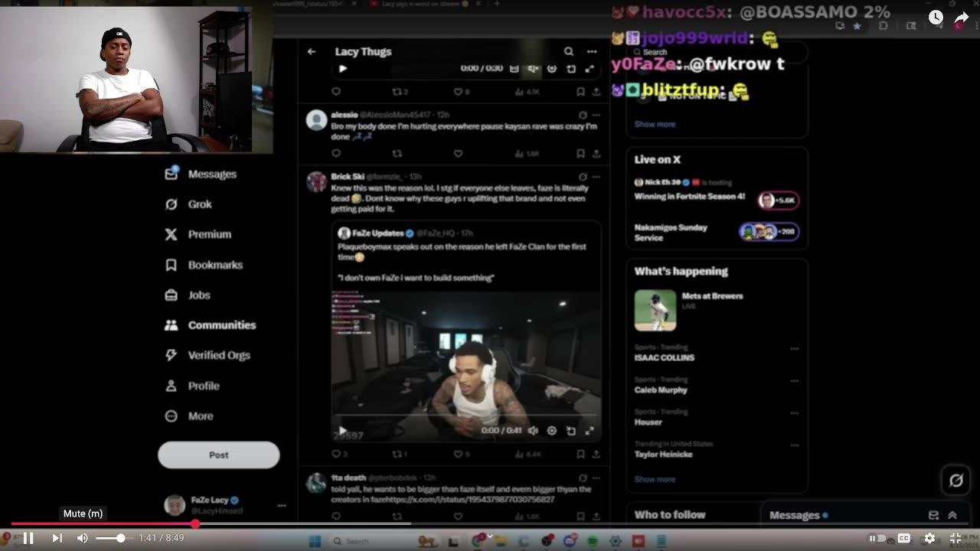This screenshot has height=551, width=980.
Task: Unmute the top tweet's video
Action: pos(533,68)
